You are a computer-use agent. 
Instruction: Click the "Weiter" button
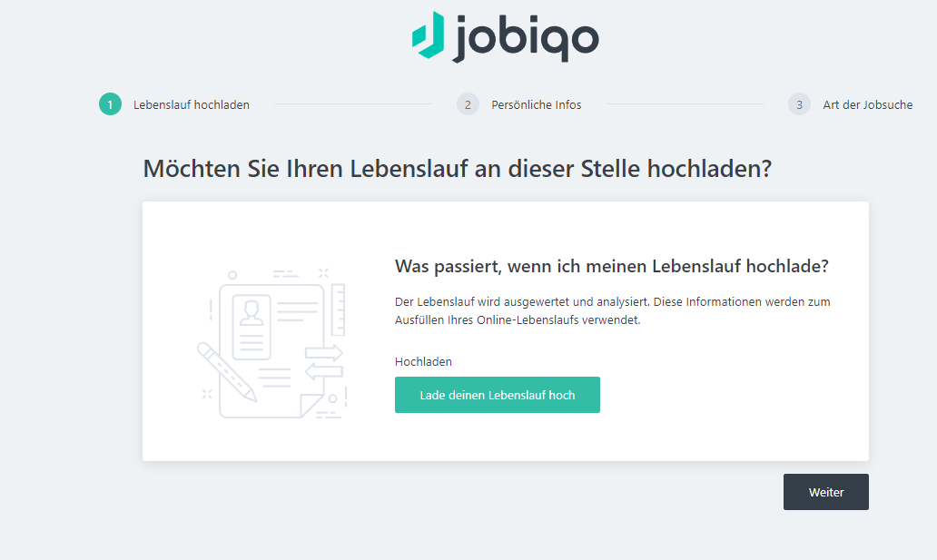(826, 492)
